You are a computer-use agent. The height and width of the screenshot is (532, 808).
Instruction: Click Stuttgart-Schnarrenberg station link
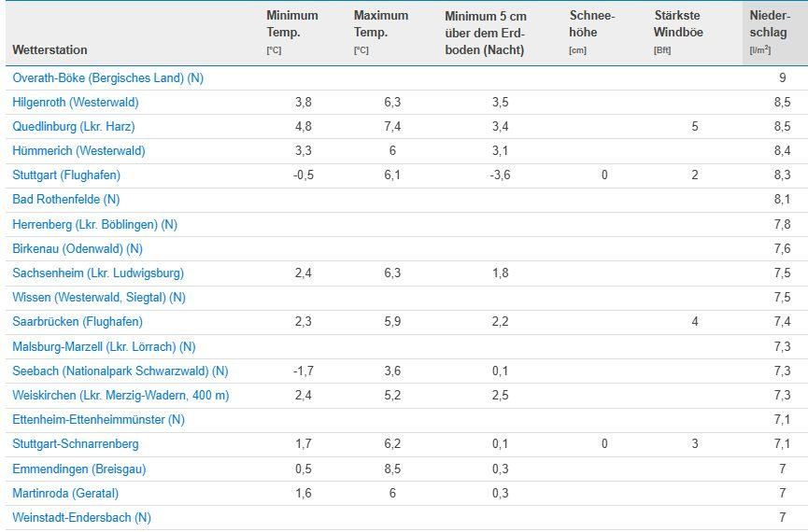pos(76,444)
